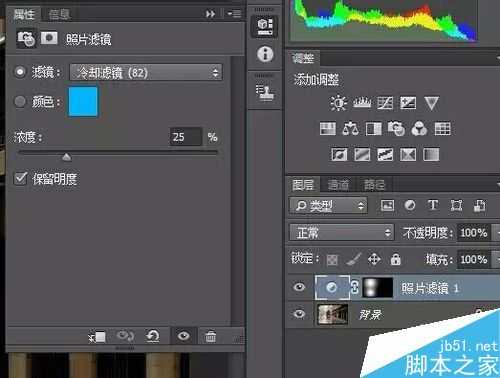Add a Posterize adjustment

(x=362, y=154)
